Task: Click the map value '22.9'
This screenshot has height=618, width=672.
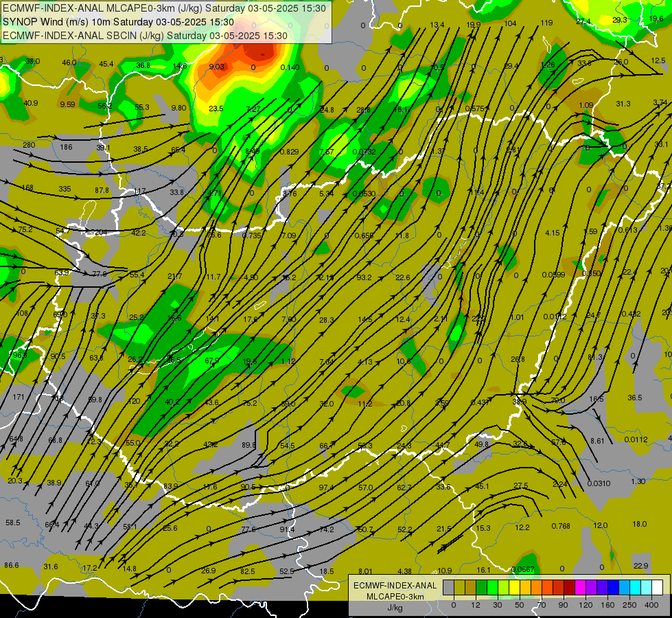Action: (x=640, y=566)
